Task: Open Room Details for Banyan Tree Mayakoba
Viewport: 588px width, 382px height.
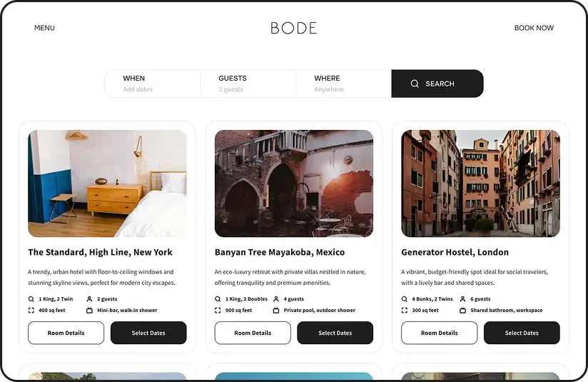Action: (253, 333)
